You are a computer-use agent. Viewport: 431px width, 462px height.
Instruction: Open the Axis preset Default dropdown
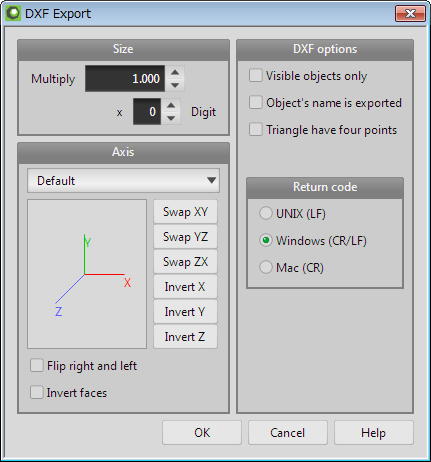point(123,180)
